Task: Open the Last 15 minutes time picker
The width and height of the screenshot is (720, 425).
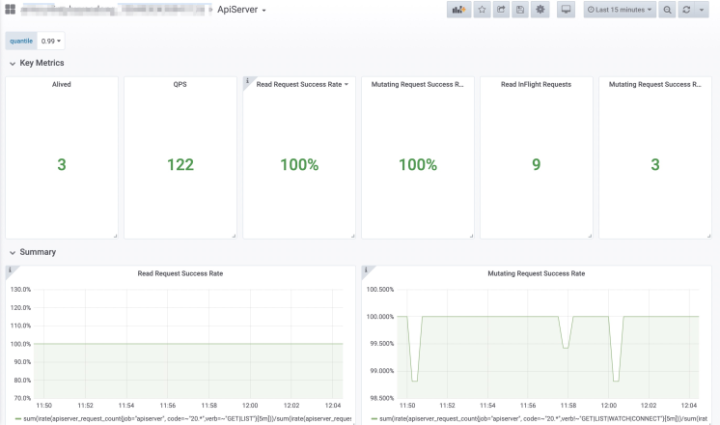Action: pyautogui.click(x=619, y=10)
